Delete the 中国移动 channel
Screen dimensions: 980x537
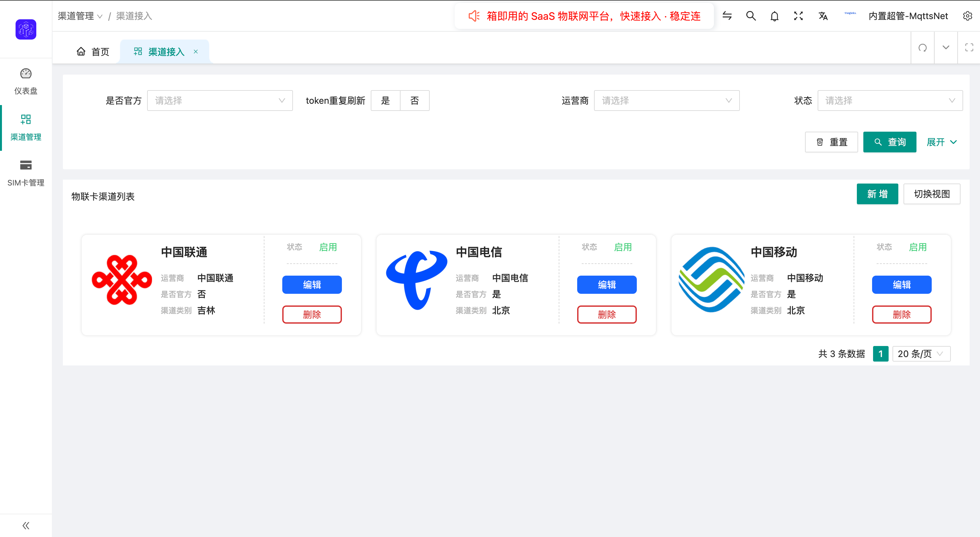pyautogui.click(x=902, y=314)
